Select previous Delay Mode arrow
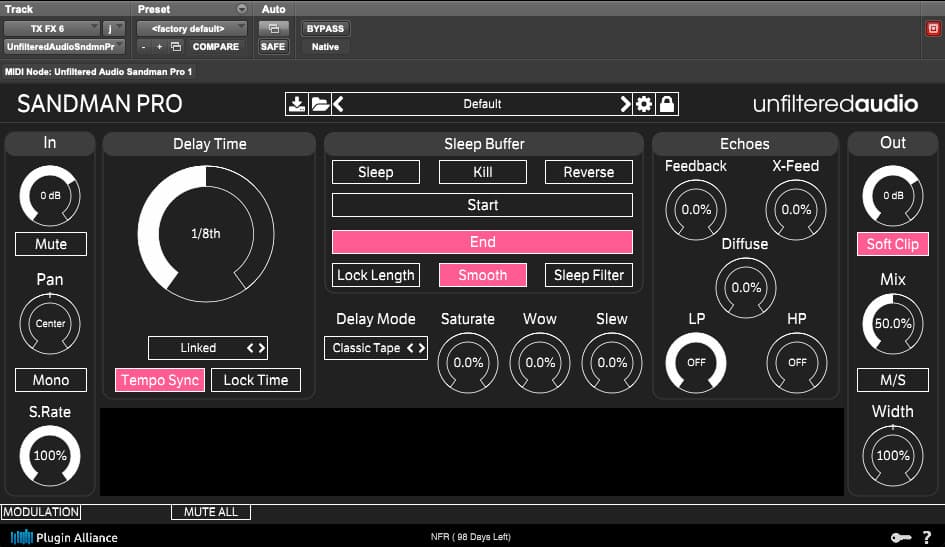Viewport: 945px width, 547px height. coord(410,348)
